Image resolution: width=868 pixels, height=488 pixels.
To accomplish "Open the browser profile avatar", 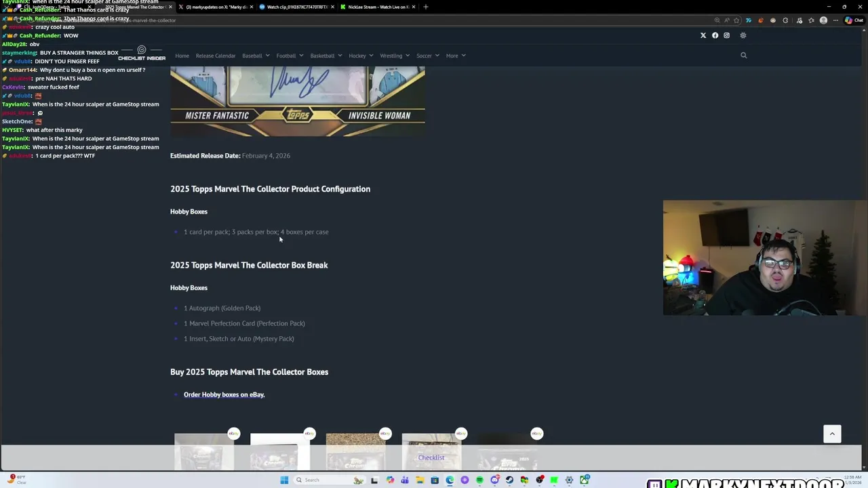I will [823, 20].
